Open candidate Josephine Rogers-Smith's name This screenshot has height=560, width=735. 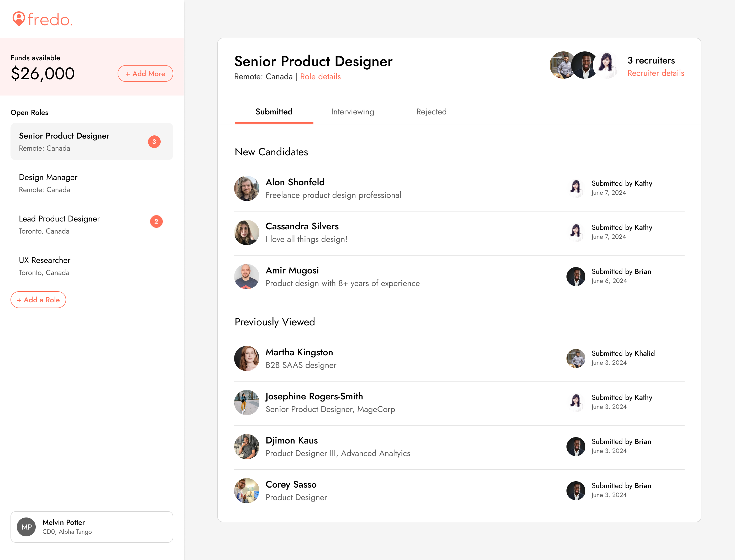pyautogui.click(x=314, y=396)
